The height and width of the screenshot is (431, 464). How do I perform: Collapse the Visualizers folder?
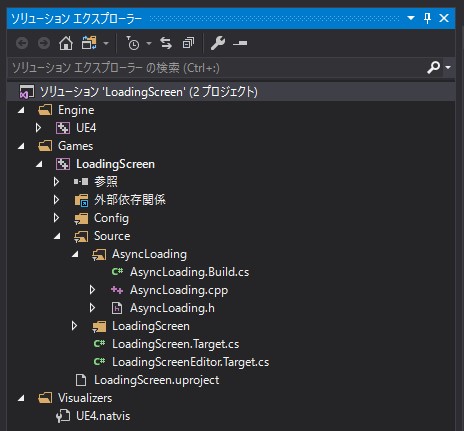pyautogui.click(x=21, y=398)
